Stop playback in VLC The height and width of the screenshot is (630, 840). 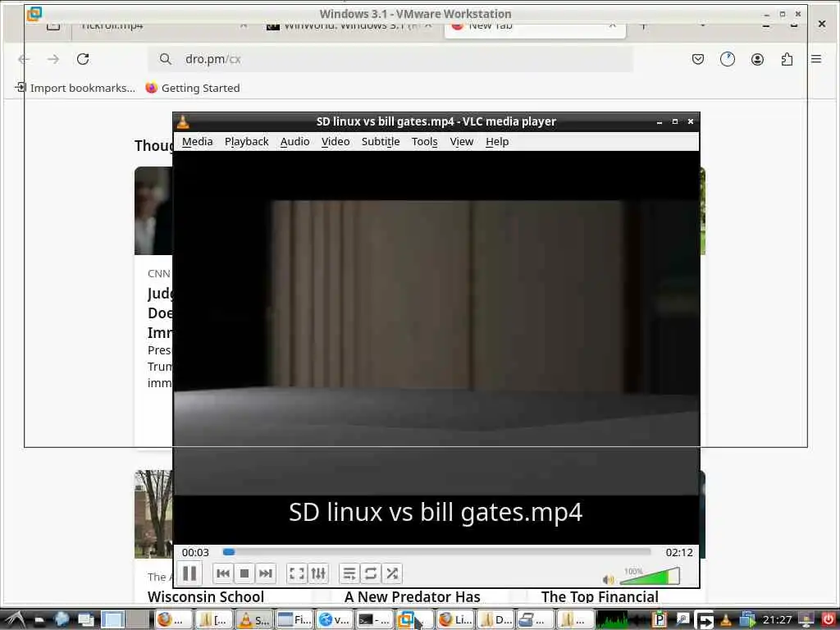[244, 573]
